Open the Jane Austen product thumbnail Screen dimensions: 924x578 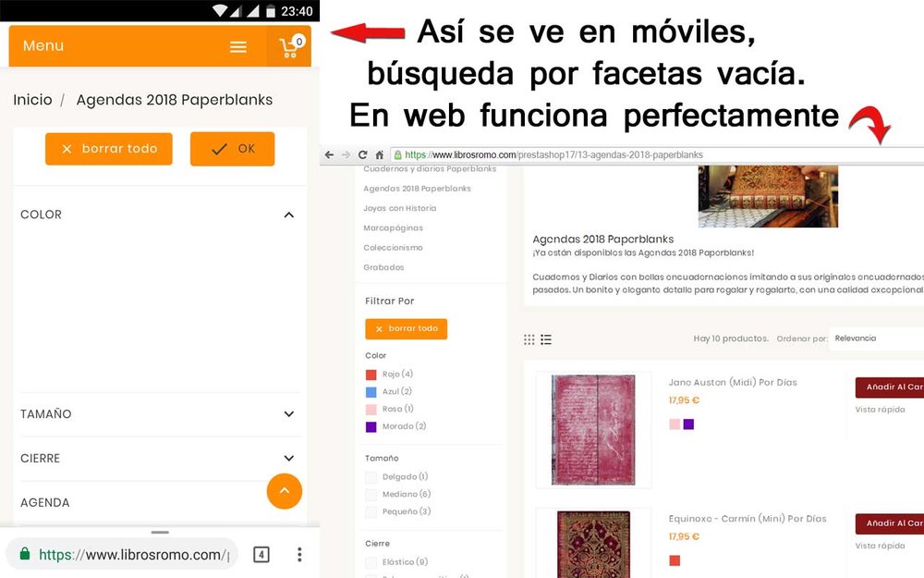pyautogui.click(x=593, y=429)
